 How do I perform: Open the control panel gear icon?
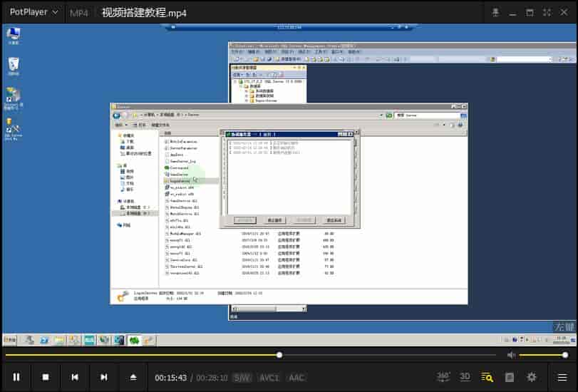[531, 377]
